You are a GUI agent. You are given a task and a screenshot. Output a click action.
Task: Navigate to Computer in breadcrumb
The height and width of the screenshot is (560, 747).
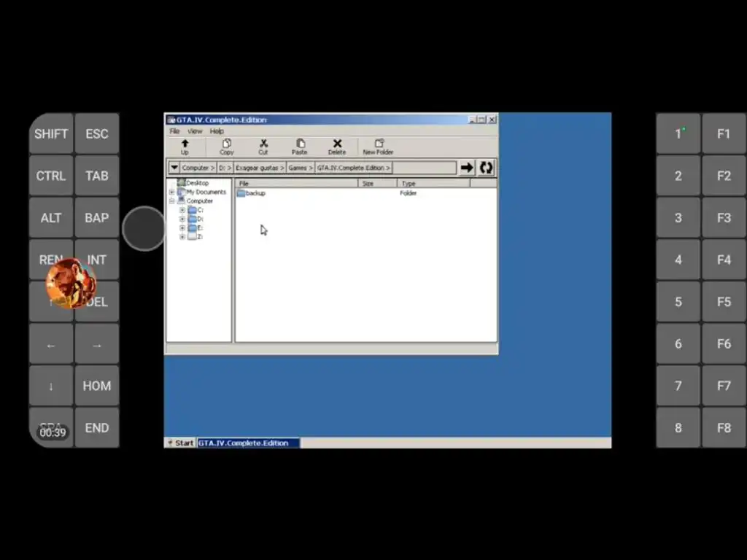[198, 168]
